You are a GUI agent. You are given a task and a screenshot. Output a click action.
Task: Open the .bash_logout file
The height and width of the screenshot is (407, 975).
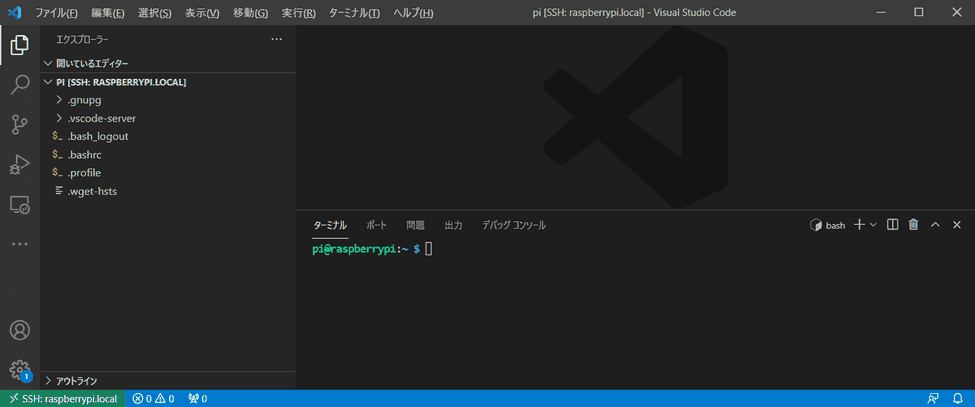[168, 136]
